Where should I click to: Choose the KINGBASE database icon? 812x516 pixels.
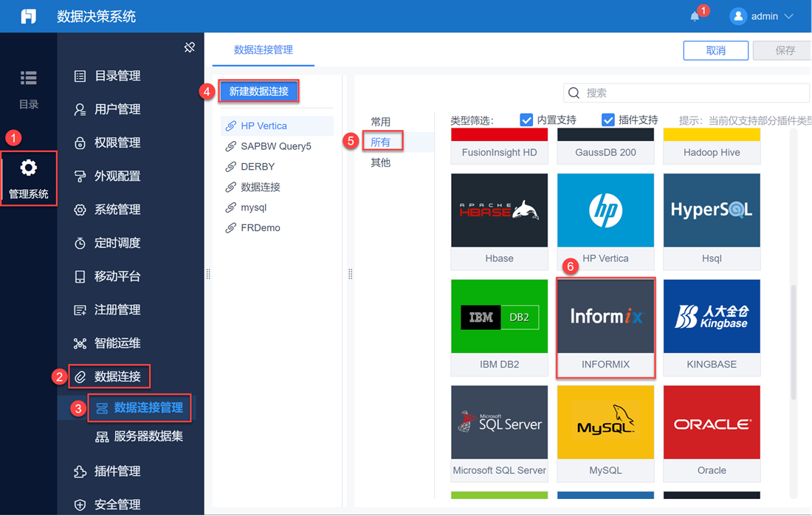[712, 317]
